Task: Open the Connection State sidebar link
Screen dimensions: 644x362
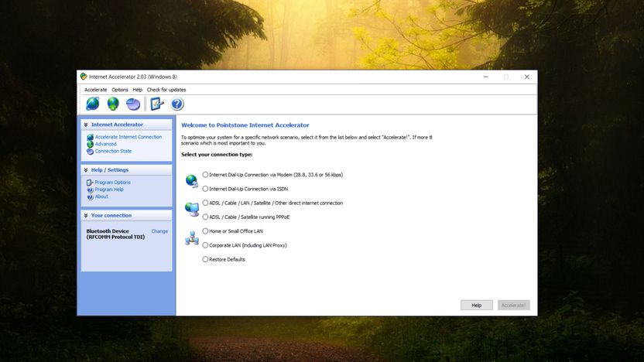Action: tap(113, 151)
